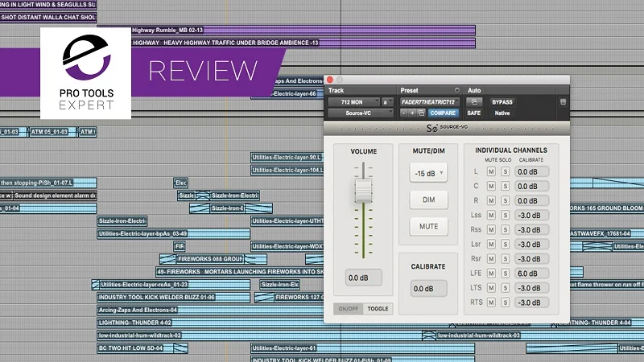Click R channel calibrate 0.0 dB field

pos(531,200)
